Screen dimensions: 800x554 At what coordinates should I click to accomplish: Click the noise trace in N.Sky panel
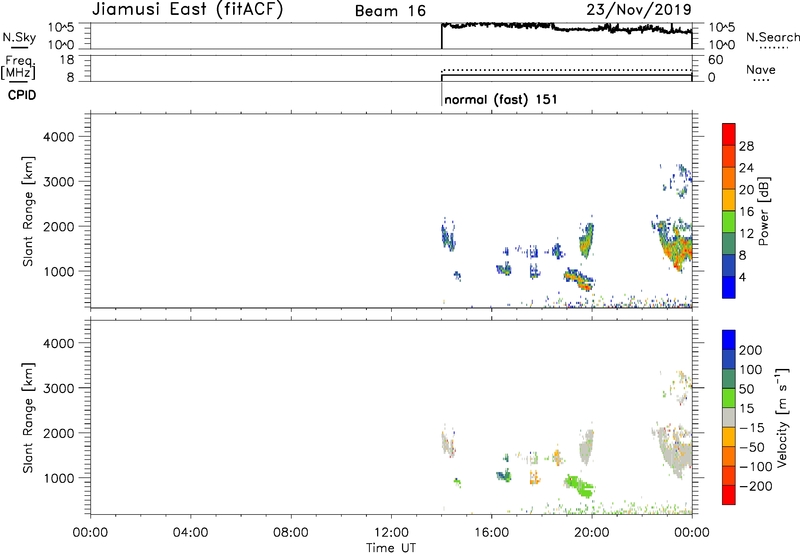pos(566,28)
